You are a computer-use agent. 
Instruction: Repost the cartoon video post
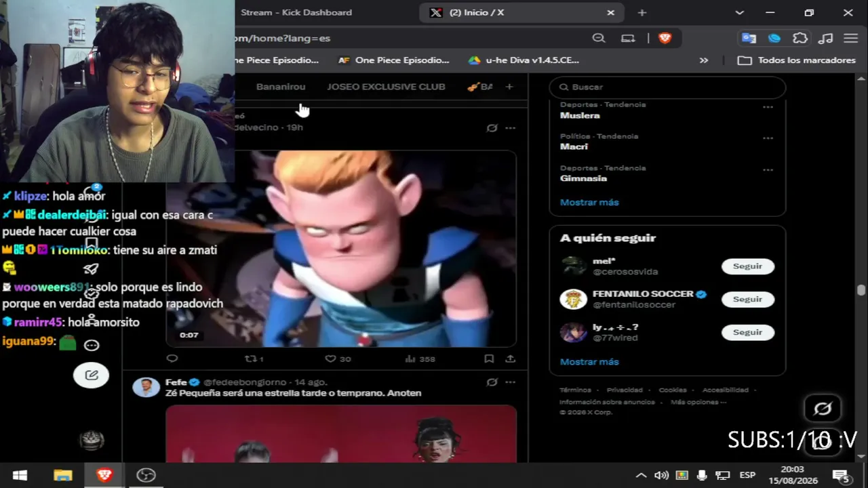[x=254, y=359]
